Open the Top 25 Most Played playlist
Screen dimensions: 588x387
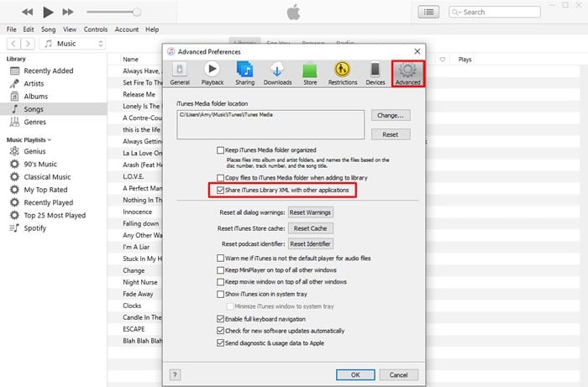pyautogui.click(x=55, y=215)
